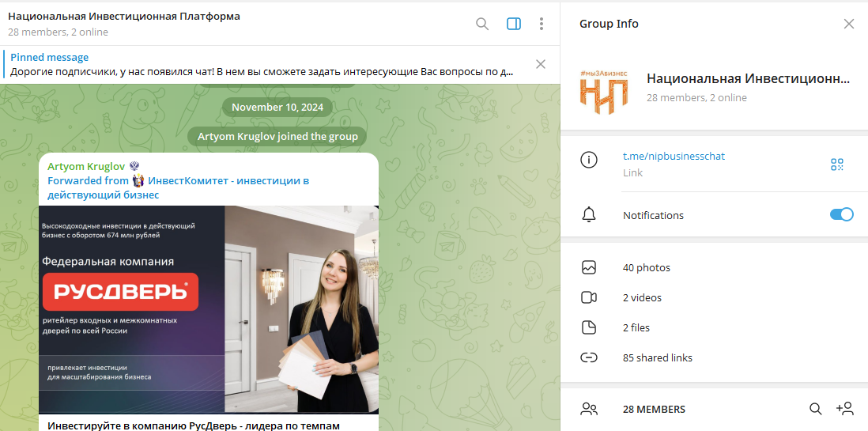Open the group avatar НИП logo

point(604,92)
